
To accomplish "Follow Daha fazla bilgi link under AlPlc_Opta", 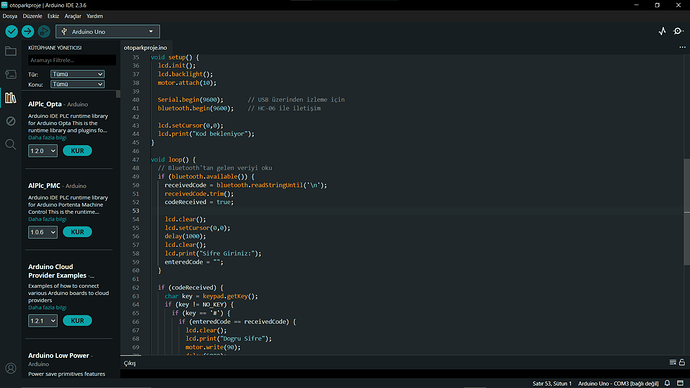I will 47,138.
